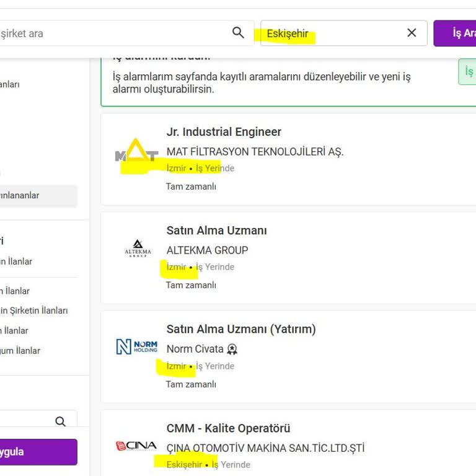Viewport: 476px width, 476px height.
Task: Click Tam zamanlı under Norm Civata listing
Action: [x=191, y=384]
